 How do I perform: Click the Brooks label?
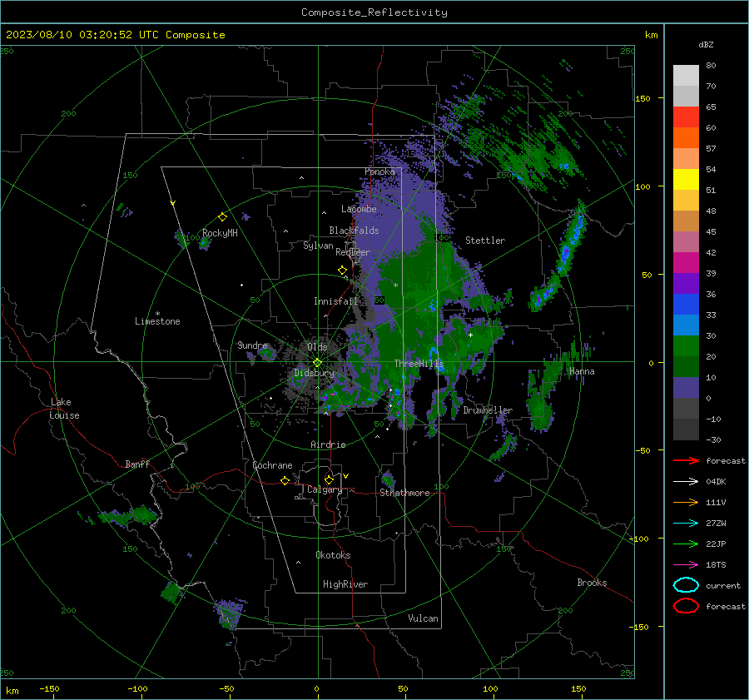pyautogui.click(x=592, y=583)
